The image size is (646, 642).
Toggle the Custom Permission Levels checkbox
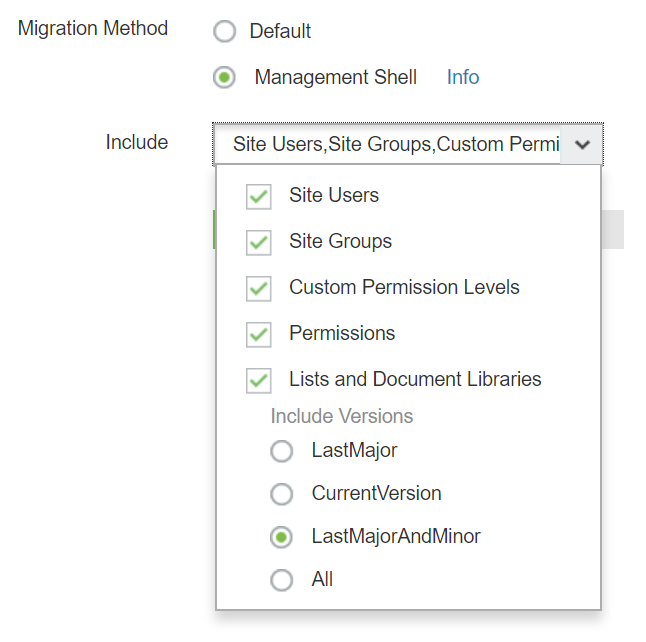coord(259,288)
